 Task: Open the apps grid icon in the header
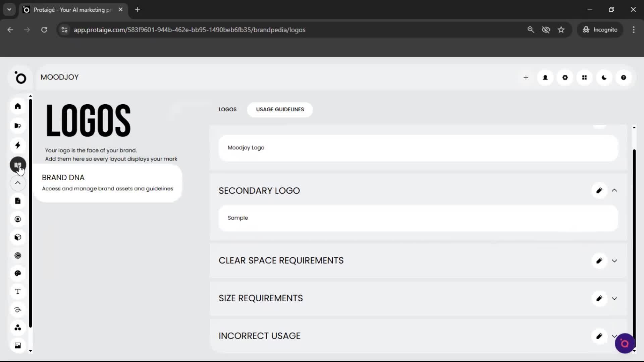[584, 77]
